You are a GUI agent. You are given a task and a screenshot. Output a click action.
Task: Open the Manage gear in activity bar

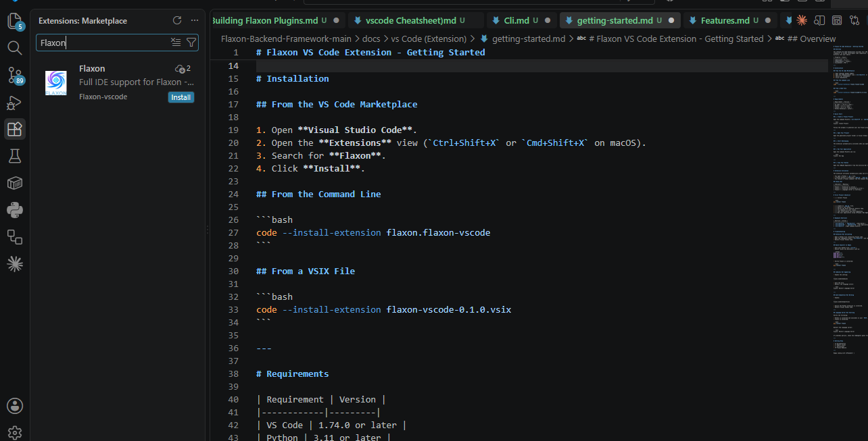pos(14,432)
